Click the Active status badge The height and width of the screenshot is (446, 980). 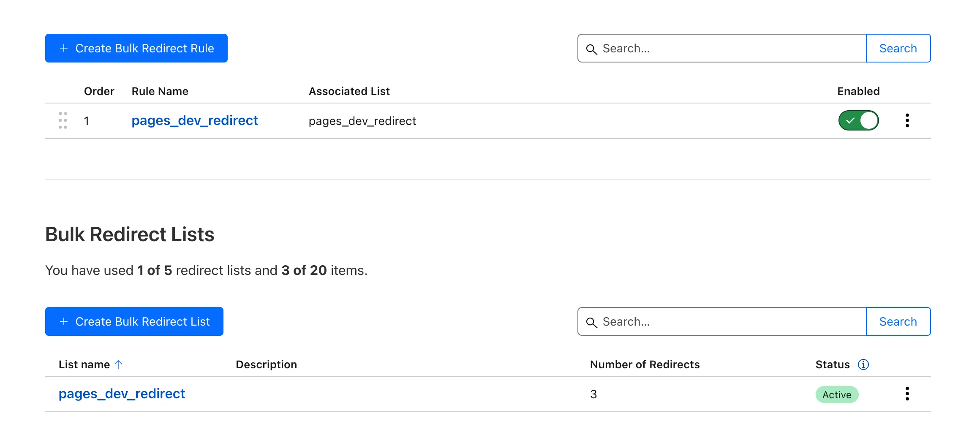(x=836, y=394)
